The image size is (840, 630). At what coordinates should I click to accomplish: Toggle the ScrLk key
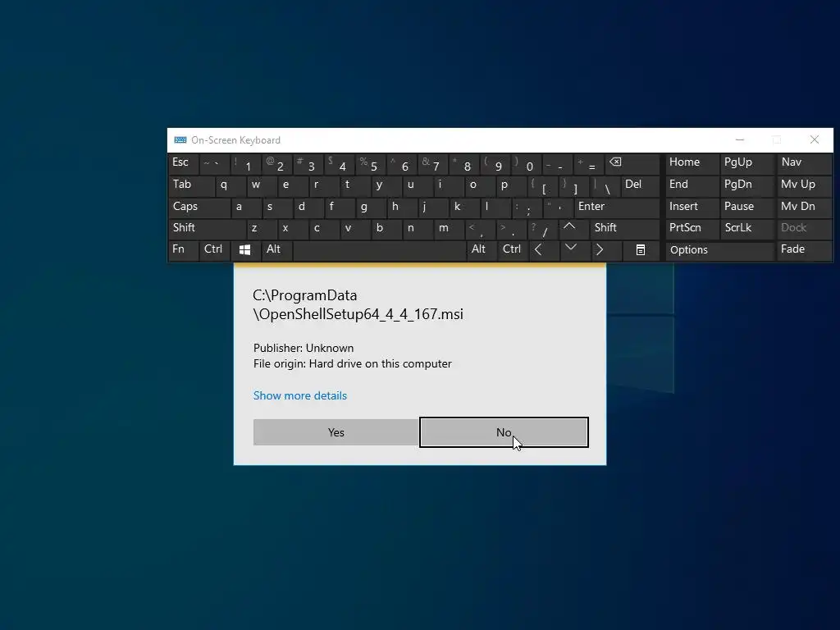pos(746,229)
